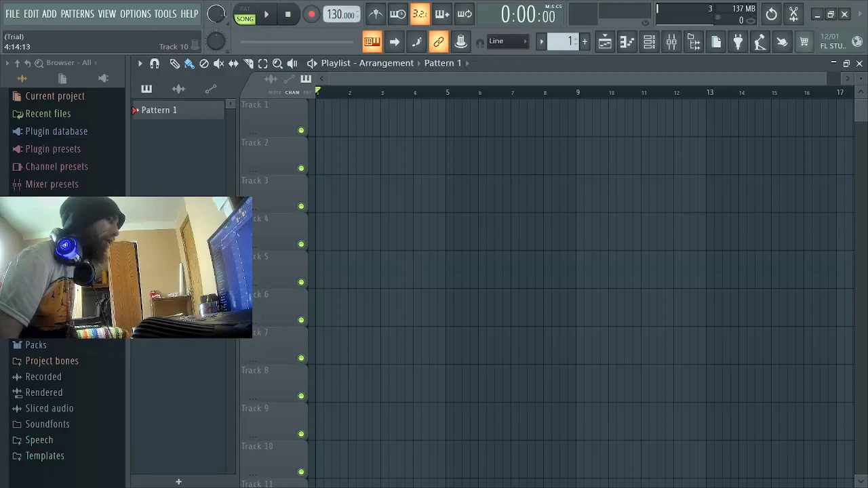This screenshot has height=488, width=868.
Task: Toggle the 3.2.1 countdown before recording
Action: (420, 14)
